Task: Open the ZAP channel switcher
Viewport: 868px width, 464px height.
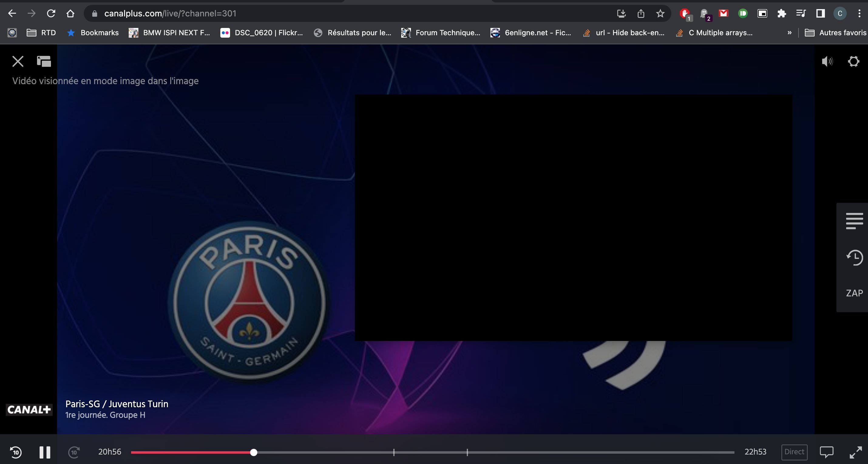Action: tap(854, 293)
